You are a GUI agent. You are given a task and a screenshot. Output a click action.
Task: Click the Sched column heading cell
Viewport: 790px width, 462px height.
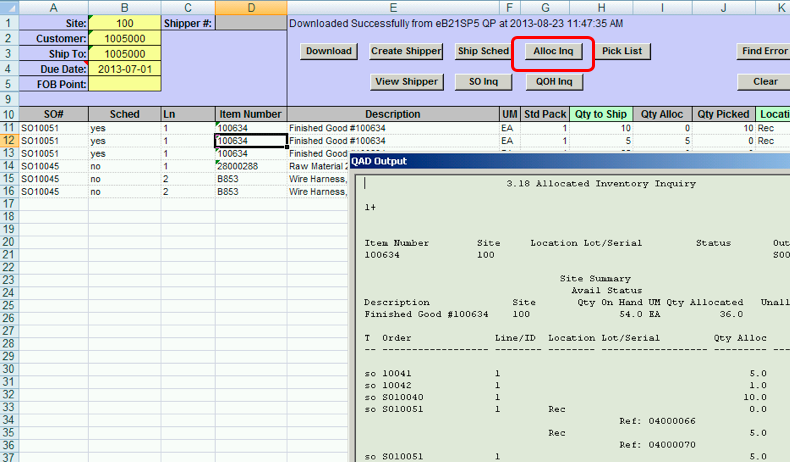click(x=125, y=114)
